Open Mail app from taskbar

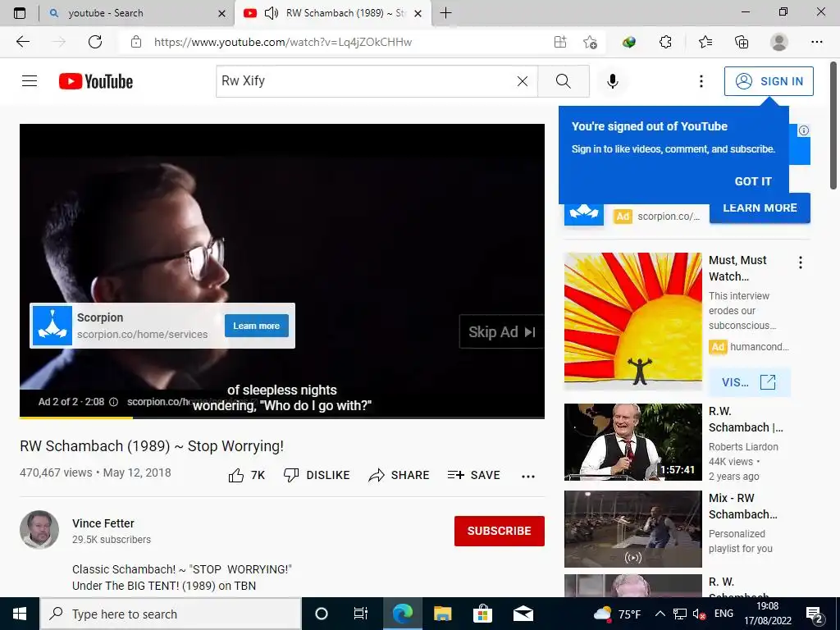523,614
